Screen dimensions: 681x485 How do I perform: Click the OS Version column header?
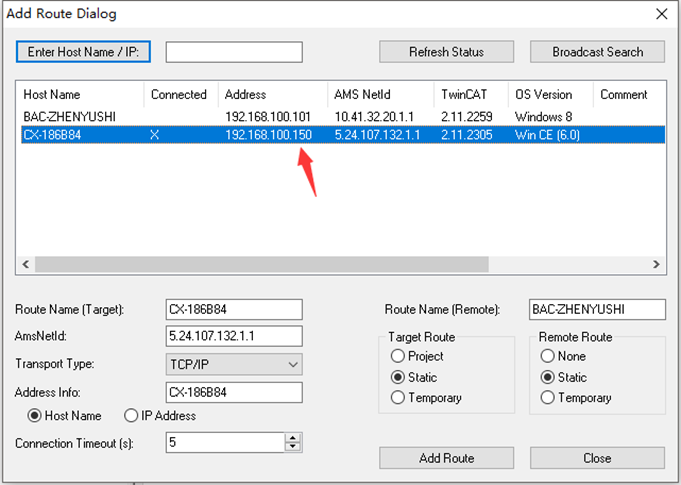point(551,95)
